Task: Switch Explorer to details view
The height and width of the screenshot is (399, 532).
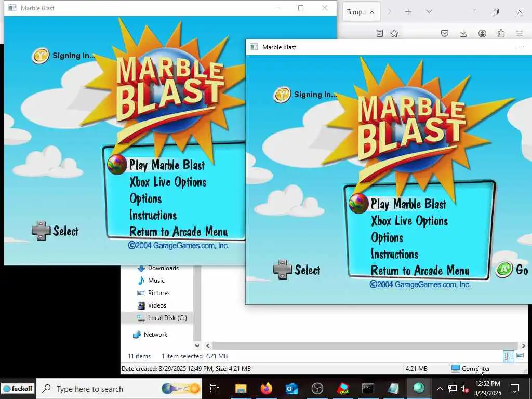Action: pos(509,356)
